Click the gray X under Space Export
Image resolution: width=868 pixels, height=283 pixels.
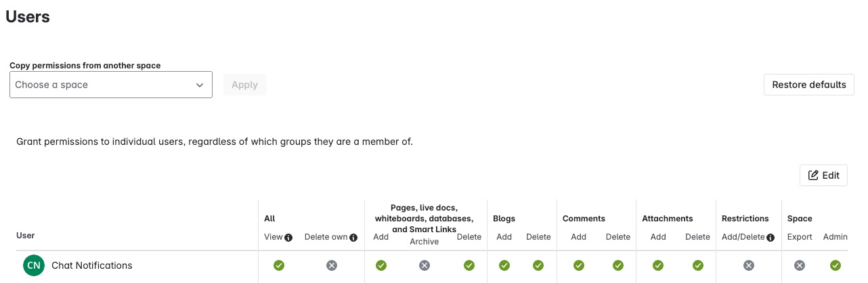click(x=800, y=265)
